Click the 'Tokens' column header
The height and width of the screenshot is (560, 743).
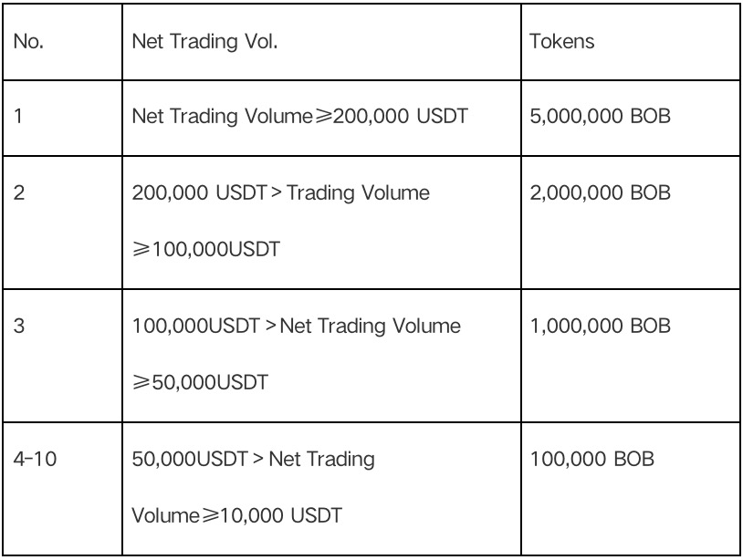tap(630, 42)
